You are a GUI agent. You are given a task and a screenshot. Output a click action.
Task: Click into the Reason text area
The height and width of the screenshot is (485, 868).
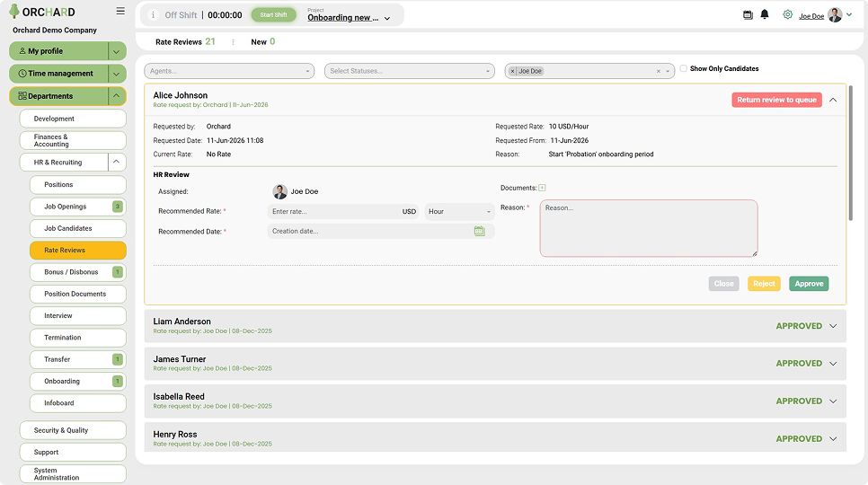click(649, 228)
